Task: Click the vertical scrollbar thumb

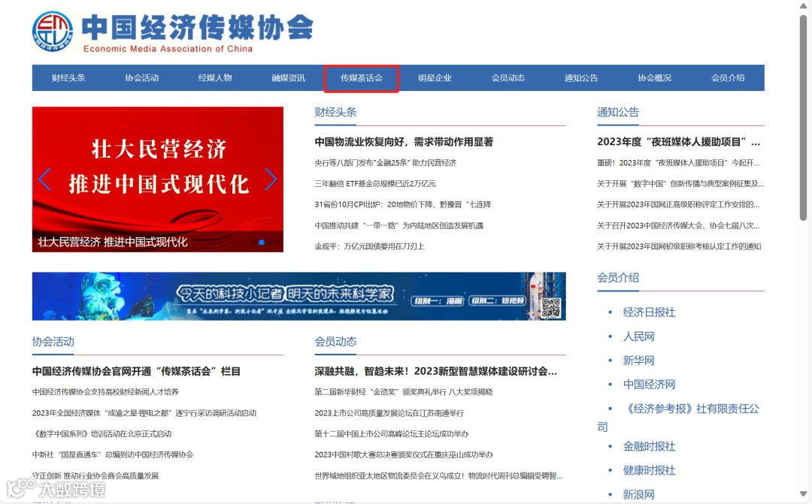Action: [803, 118]
